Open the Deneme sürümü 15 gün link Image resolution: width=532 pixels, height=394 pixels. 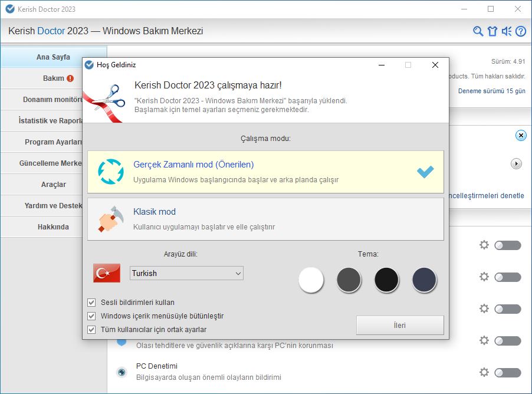point(492,91)
